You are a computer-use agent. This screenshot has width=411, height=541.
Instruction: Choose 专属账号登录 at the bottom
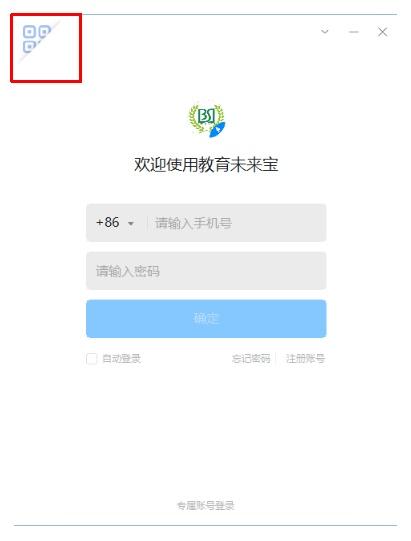pyautogui.click(x=206, y=506)
